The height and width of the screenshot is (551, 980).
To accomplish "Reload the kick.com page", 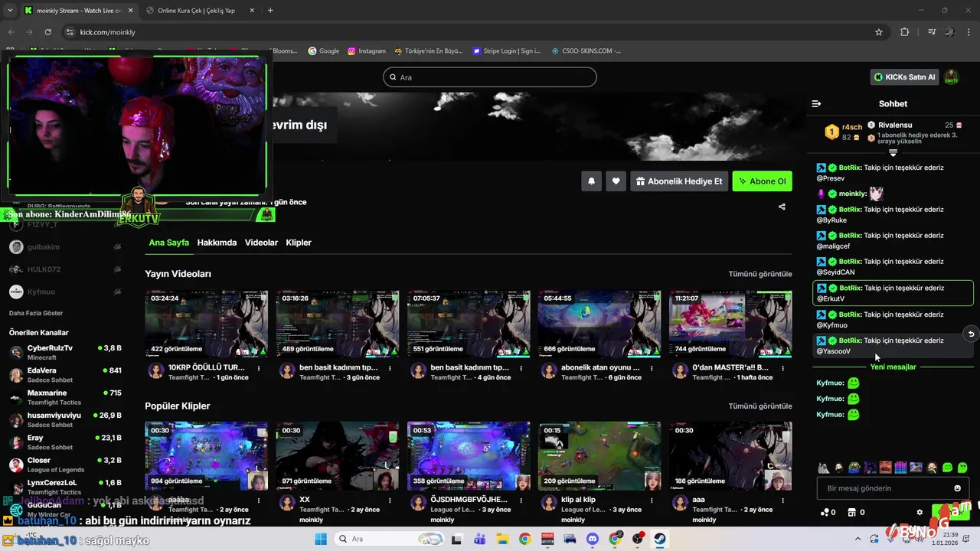I will [x=47, y=32].
